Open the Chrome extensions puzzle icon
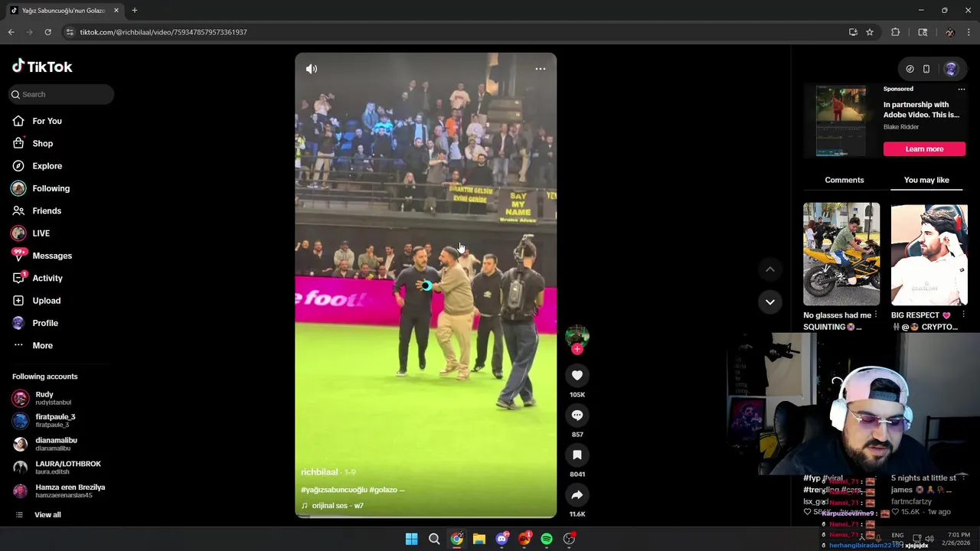Screen dimensions: 980x551 [895, 32]
